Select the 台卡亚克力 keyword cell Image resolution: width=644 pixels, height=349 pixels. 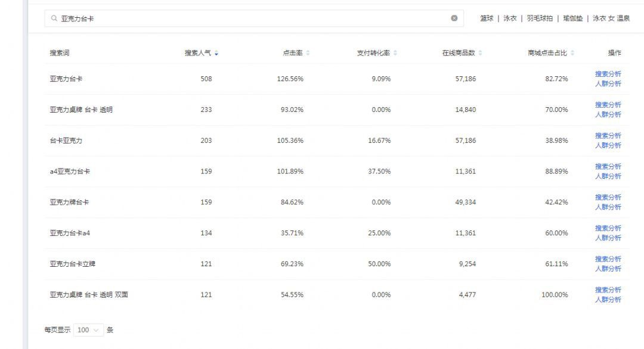(66, 141)
